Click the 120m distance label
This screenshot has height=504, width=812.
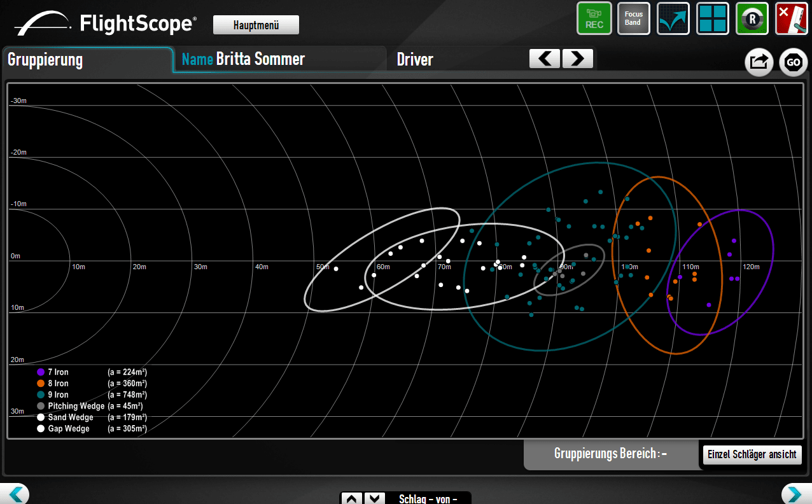coord(751,267)
